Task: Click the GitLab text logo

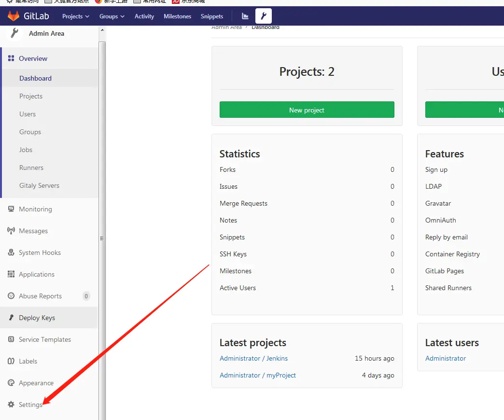Action: point(36,16)
